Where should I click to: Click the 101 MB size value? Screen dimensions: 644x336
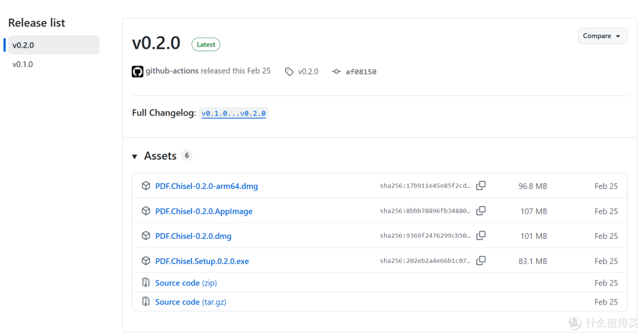pyautogui.click(x=534, y=237)
